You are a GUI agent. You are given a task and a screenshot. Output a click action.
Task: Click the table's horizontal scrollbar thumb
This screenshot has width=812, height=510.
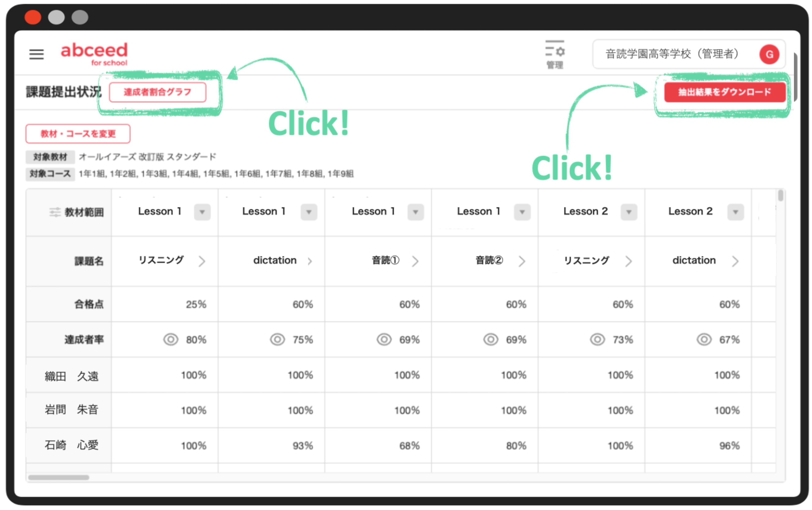(59, 477)
